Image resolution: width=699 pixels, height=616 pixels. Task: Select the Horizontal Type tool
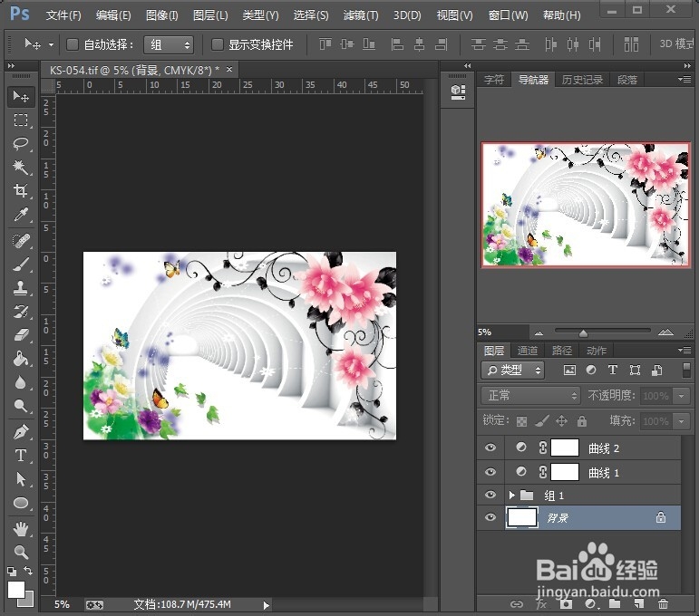tap(21, 456)
